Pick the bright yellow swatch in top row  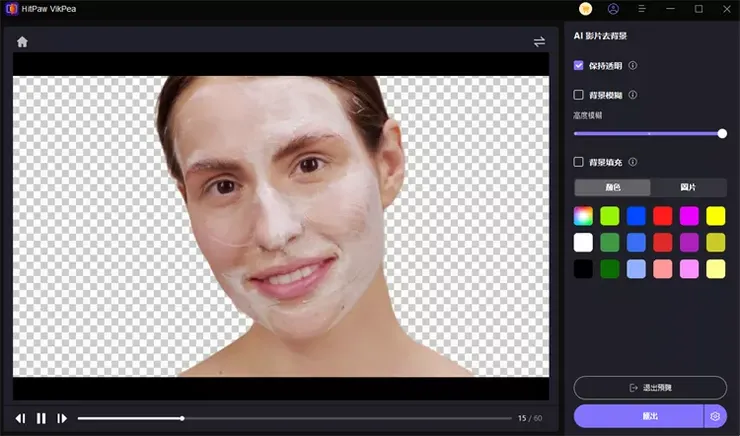[715, 216]
